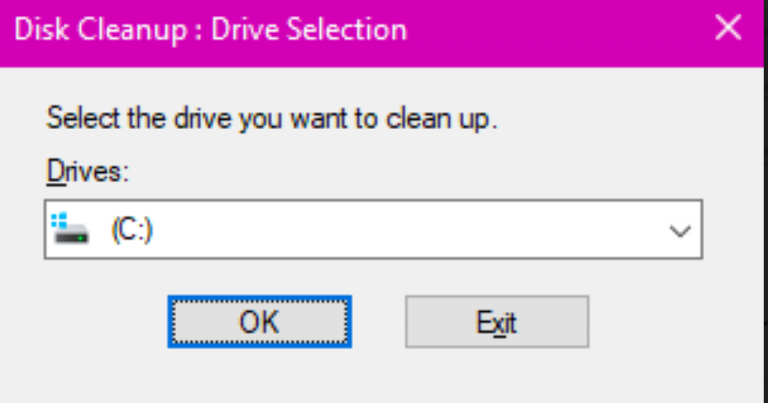Image resolution: width=768 pixels, height=403 pixels.
Task: Click the Drives: label
Action: [88, 172]
